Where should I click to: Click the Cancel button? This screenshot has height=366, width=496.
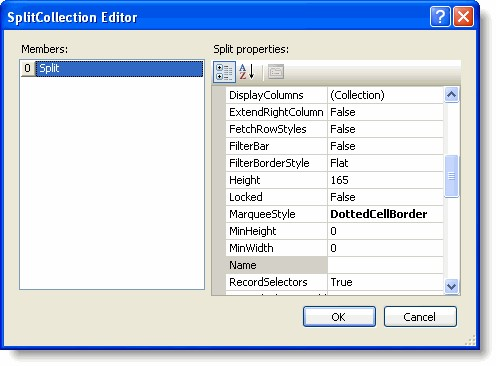[x=420, y=317]
